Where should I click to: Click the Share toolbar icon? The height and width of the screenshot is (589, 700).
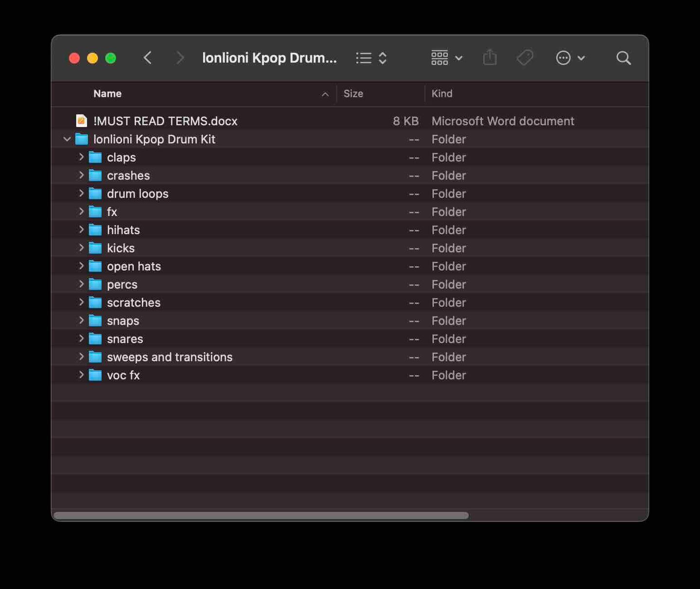pyautogui.click(x=490, y=58)
